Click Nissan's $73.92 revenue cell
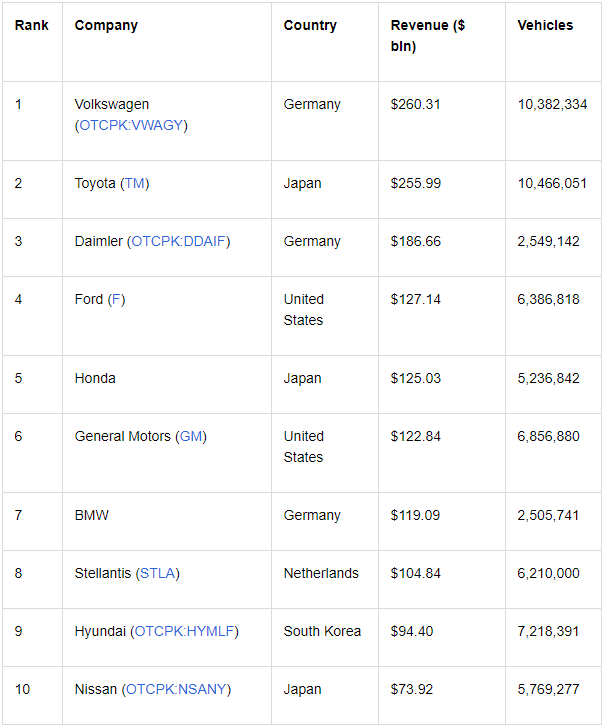 tap(442, 696)
